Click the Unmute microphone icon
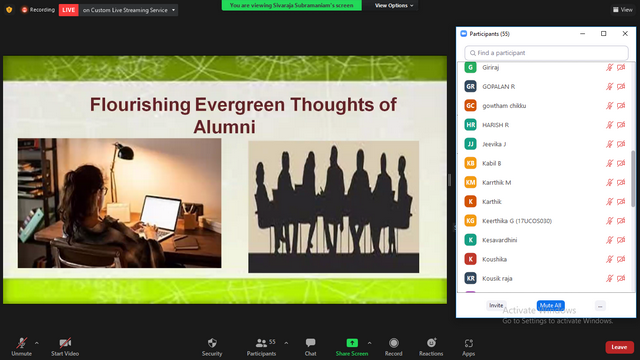Screen dimensions: 640x360 [x=22, y=343]
